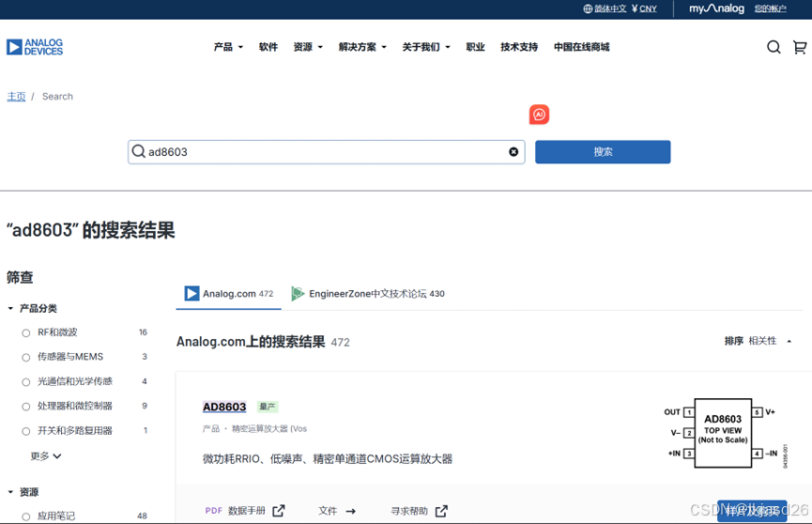Collapse the 资源 filter section in sidebar
This screenshot has width=812, height=524.
(23, 492)
